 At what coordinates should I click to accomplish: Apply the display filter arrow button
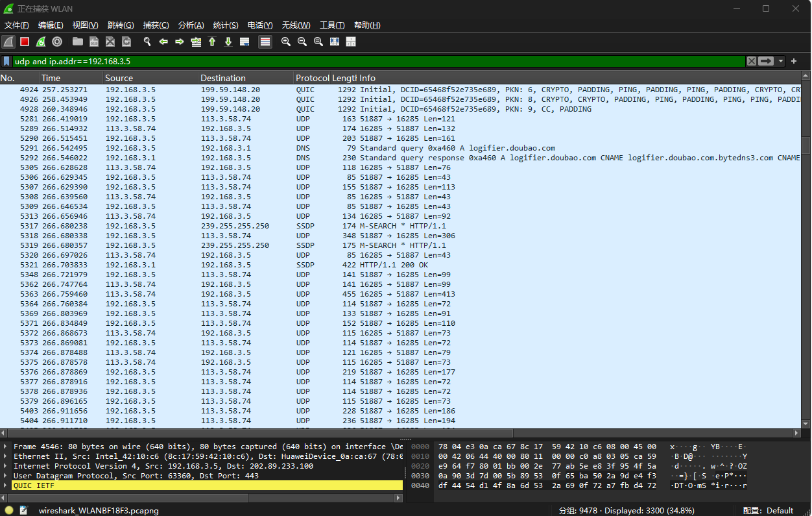point(766,61)
